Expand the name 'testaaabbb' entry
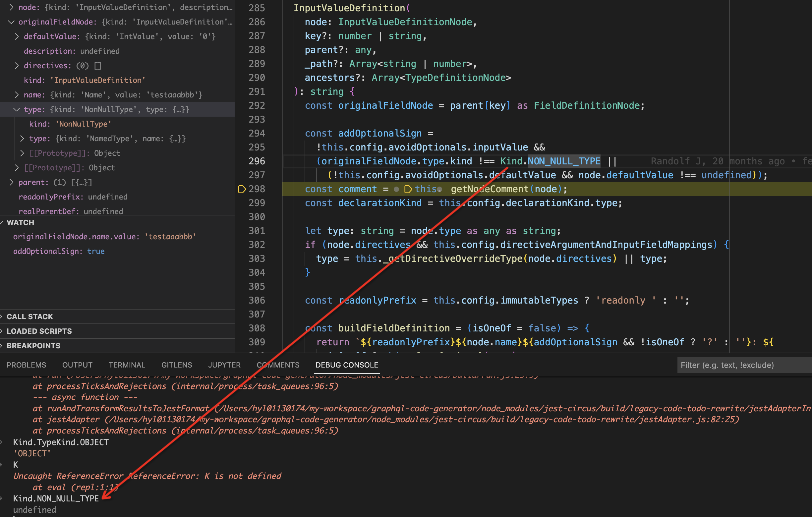 [x=17, y=95]
